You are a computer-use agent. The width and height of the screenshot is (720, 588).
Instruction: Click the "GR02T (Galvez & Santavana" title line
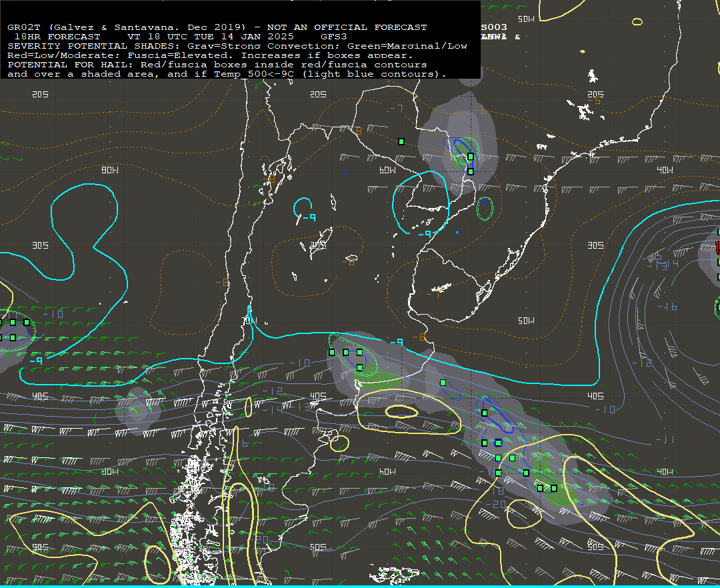217,27
